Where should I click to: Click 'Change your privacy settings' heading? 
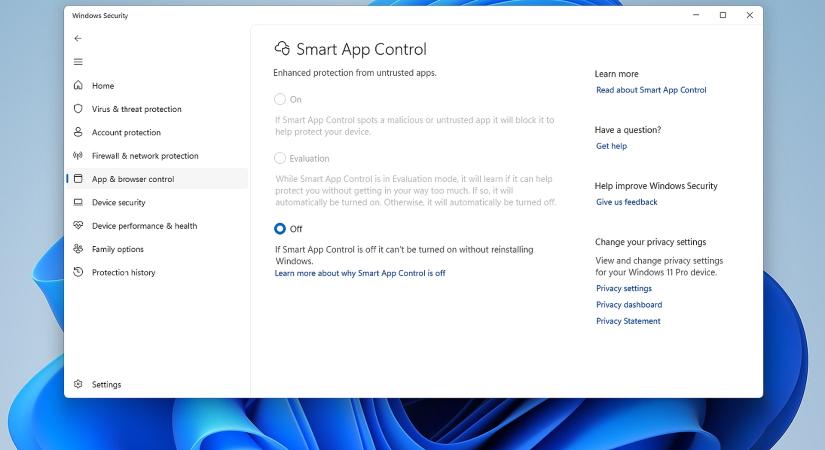pyautogui.click(x=650, y=242)
